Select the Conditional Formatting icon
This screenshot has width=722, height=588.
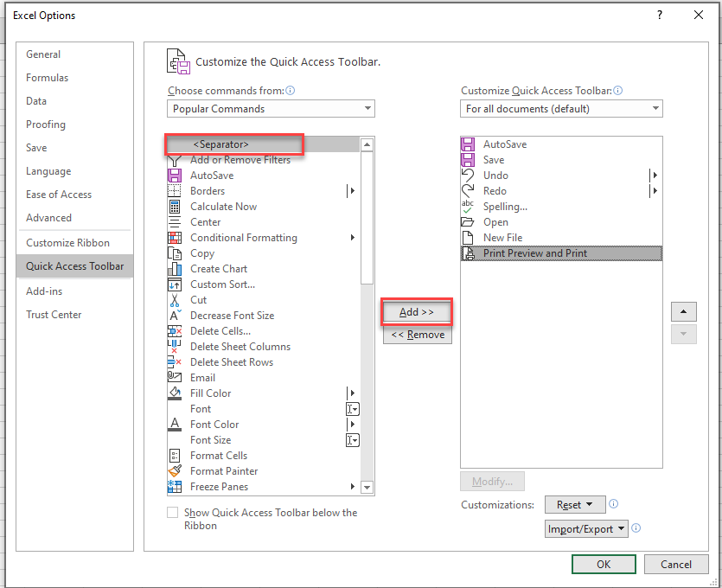(x=175, y=238)
